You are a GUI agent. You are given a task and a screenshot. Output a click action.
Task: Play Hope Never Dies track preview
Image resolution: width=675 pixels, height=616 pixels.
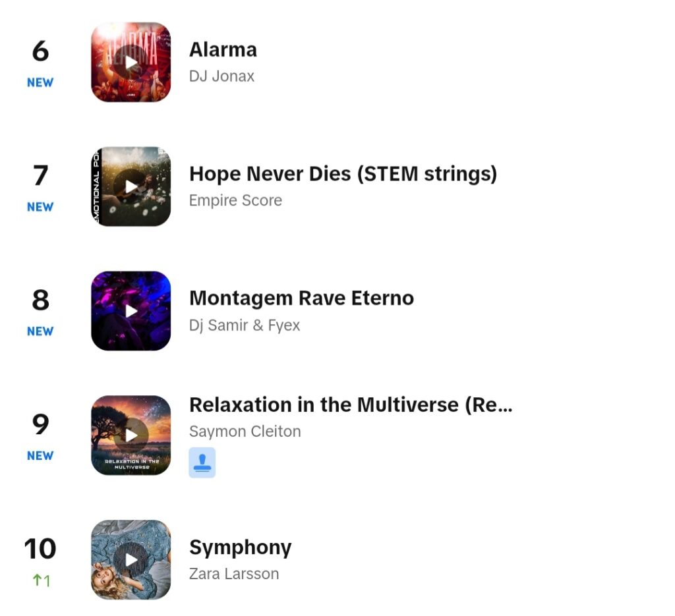coord(131,186)
